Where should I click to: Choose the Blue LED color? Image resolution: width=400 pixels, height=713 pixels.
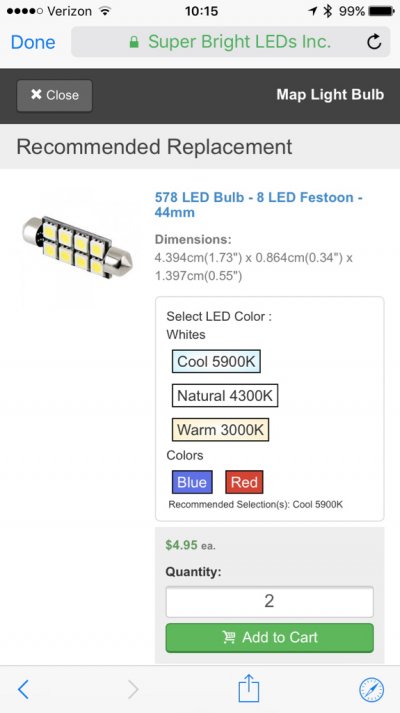point(192,482)
